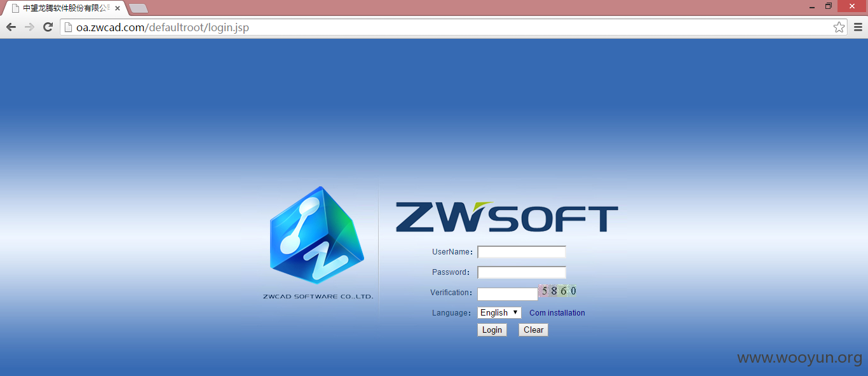This screenshot has width=868, height=376.
Task: Click the Verification label text
Action: [x=451, y=293]
